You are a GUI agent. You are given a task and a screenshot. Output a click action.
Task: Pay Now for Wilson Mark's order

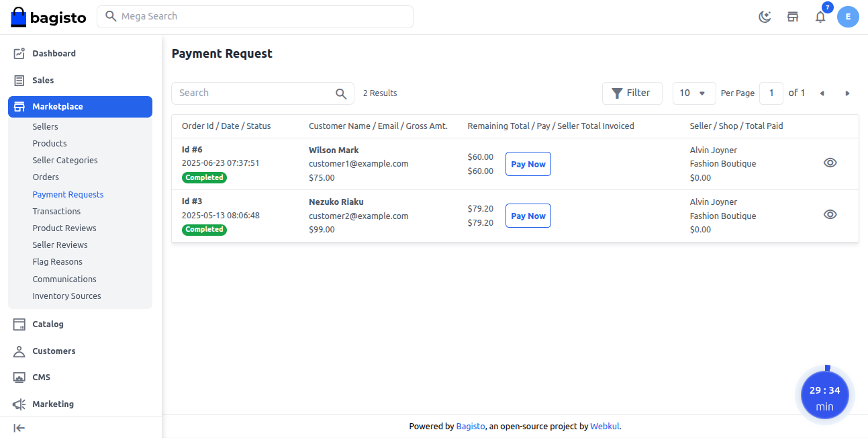(528, 163)
